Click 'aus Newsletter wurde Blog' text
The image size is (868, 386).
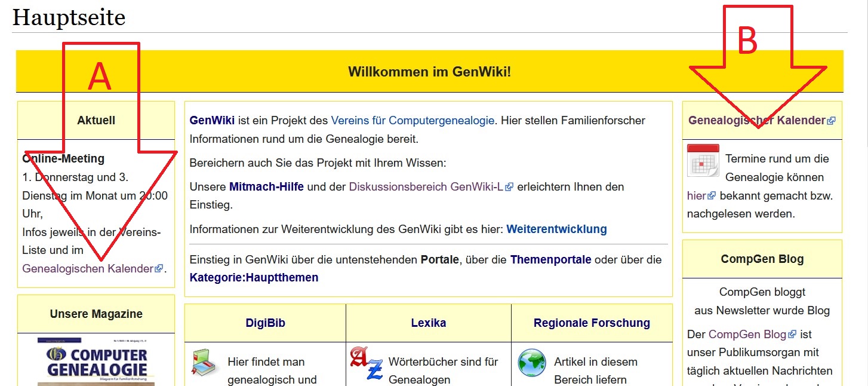pyautogui.click(x=762, y=310)
